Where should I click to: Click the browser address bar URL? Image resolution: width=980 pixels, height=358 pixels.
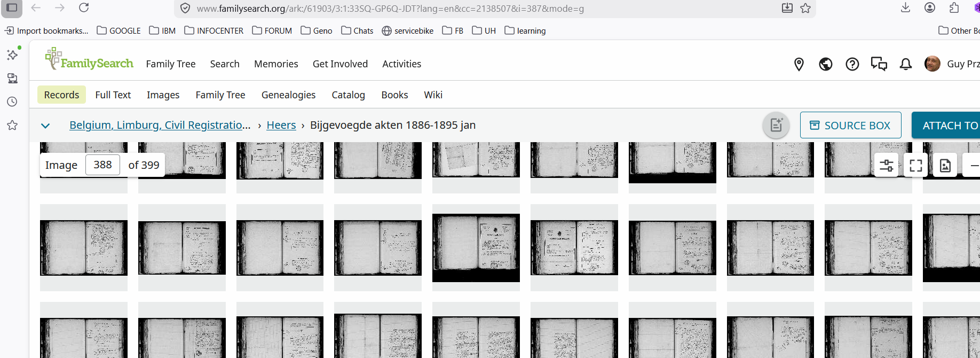point(390,9)
